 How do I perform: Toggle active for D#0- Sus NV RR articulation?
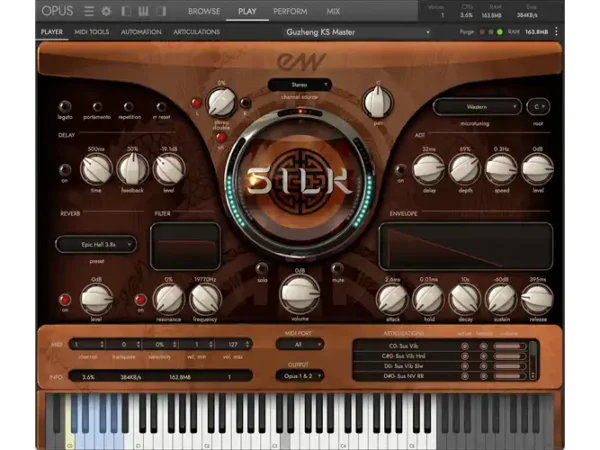(465, 377)
